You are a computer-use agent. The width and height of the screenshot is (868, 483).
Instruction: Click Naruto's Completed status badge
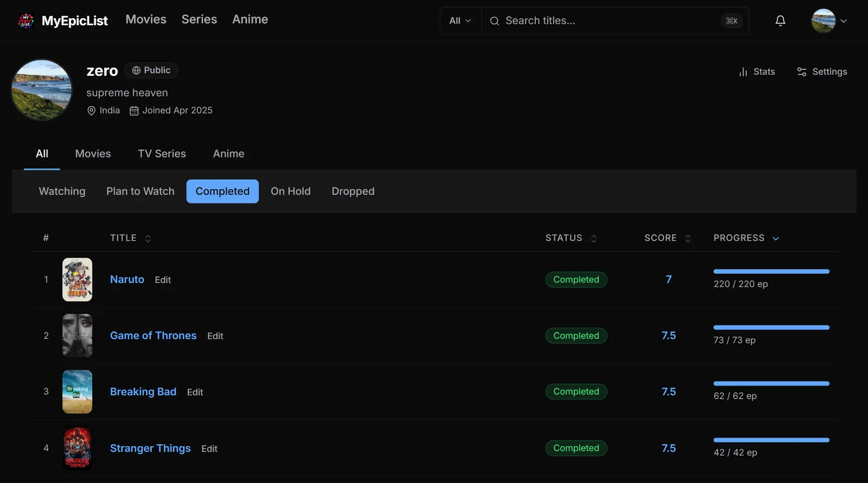click(x=576, y=280)
